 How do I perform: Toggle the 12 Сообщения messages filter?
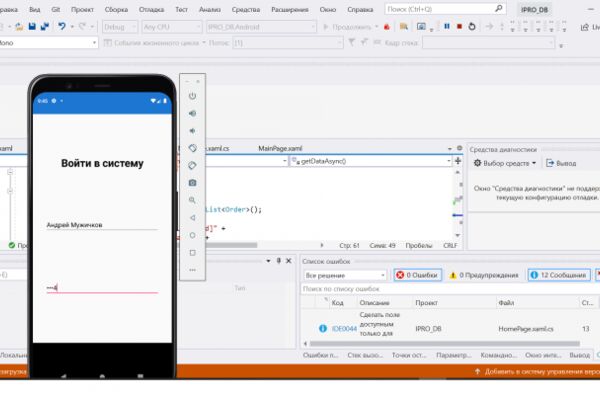(x=559, y=275)
